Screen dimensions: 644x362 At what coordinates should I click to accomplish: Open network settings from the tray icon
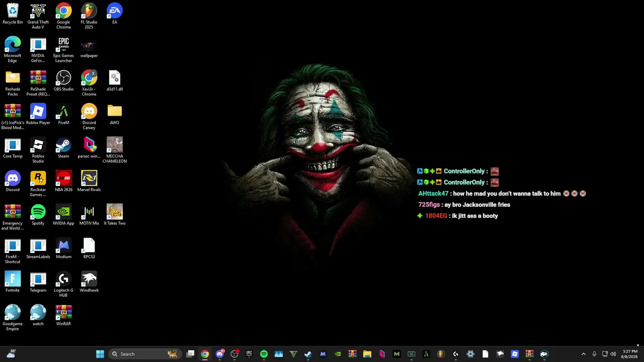click(x=605, y=354)
